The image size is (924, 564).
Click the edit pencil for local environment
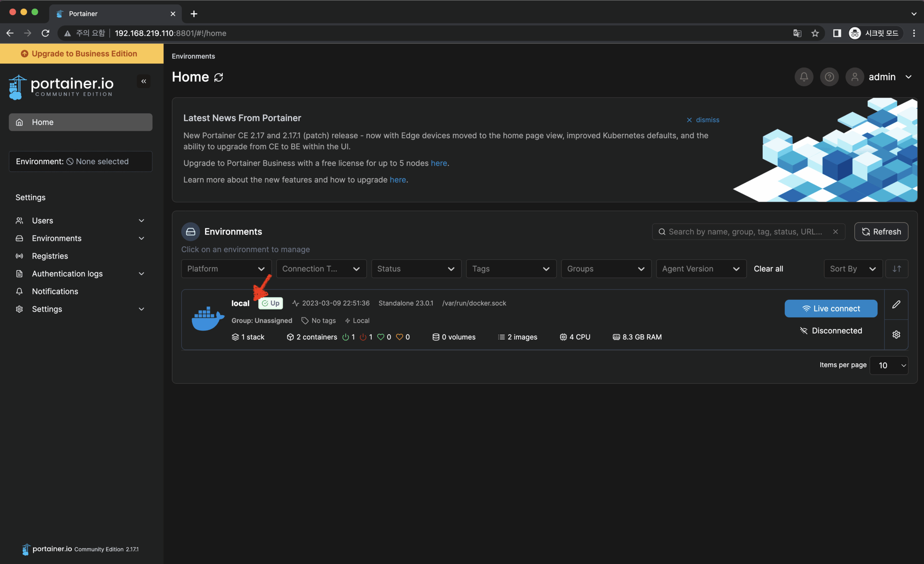[x=896, y=304]
